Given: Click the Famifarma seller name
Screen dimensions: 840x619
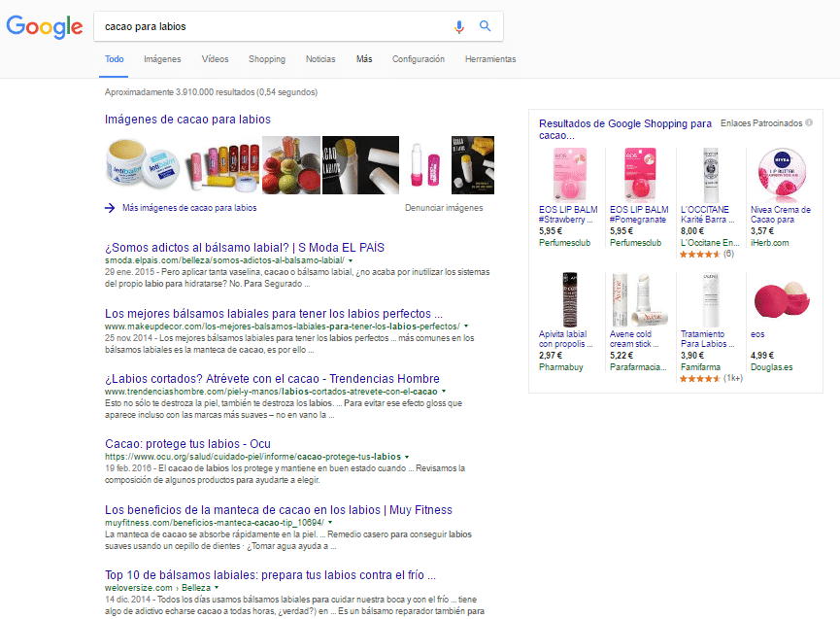Looking at the screenshot, I should point(700,367).
